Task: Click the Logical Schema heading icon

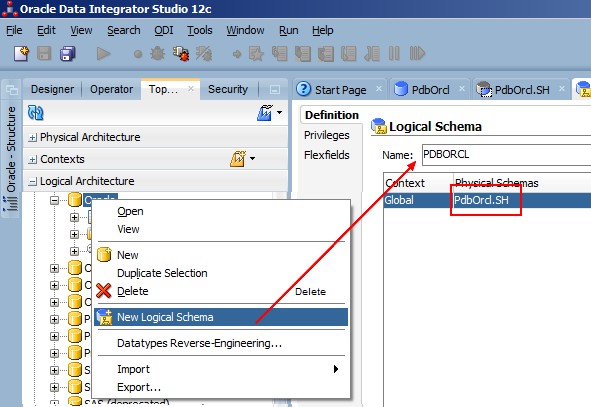Action: [379, 126]
